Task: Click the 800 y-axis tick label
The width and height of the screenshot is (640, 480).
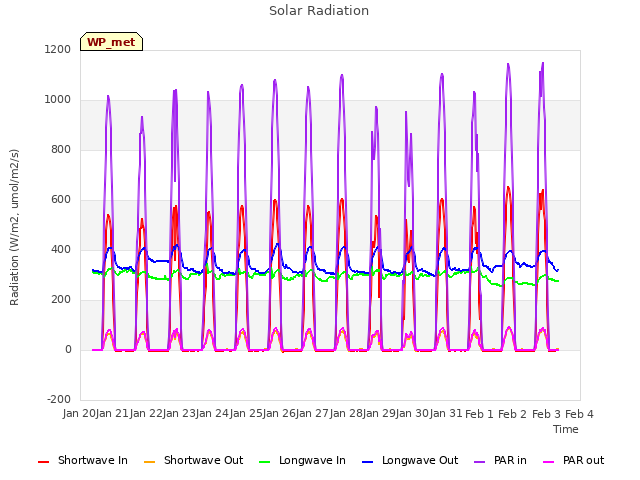Action: [x=61, y=149]
